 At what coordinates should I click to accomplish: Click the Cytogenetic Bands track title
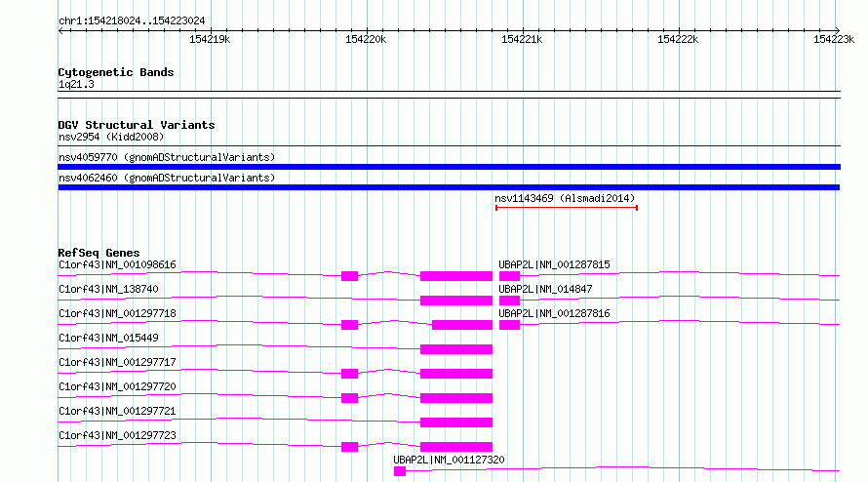click(x=116, y=72)
